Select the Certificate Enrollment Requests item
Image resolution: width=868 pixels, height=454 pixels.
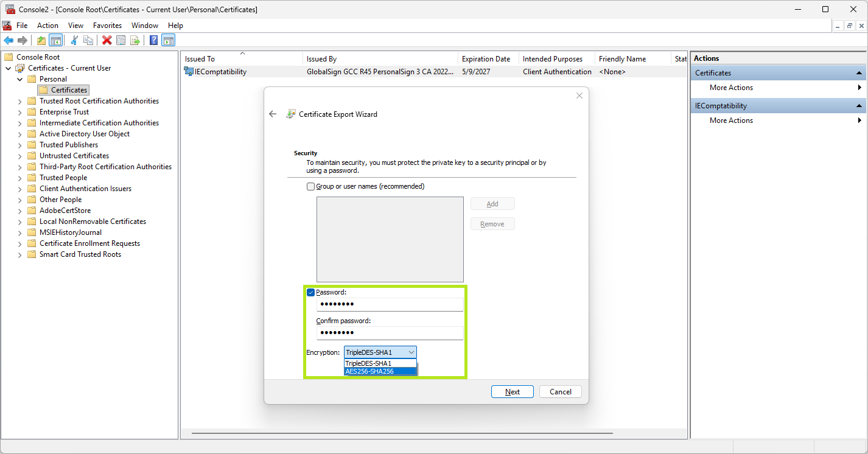pos(89,243)
